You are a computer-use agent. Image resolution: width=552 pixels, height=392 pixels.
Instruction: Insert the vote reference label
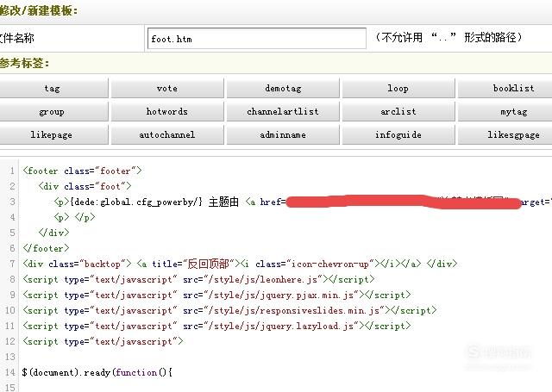(167, 88)
